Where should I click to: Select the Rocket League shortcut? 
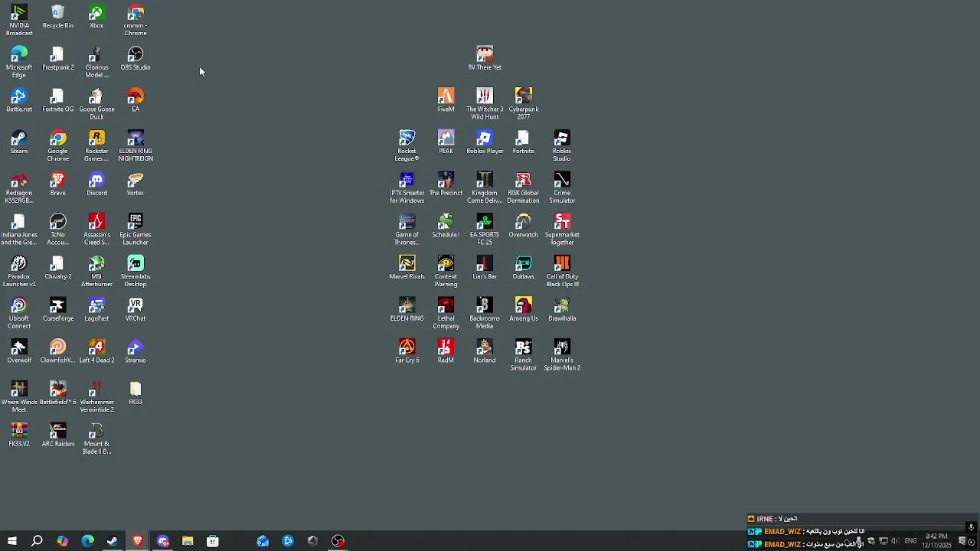[407, 145]
